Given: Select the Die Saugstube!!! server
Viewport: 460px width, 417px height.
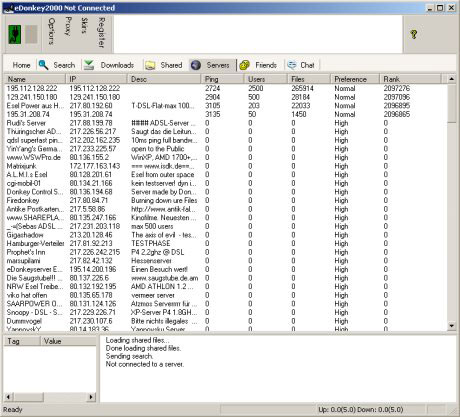Looking at the screenshot, I should [x=225, y=278].
